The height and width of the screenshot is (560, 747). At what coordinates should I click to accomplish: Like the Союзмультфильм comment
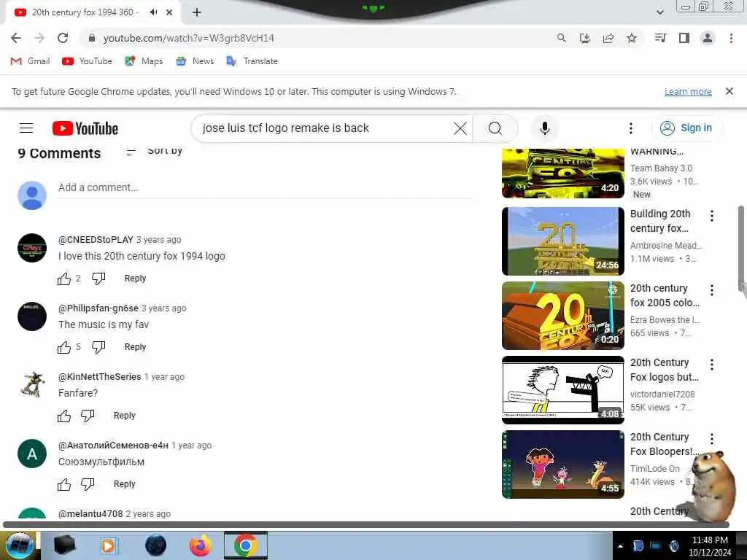pos(64,484)
